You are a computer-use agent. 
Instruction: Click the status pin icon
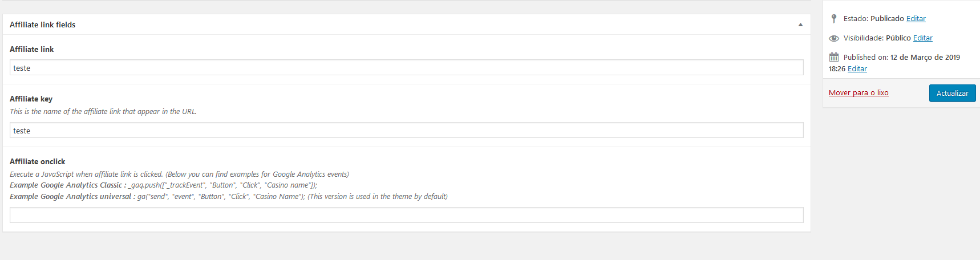[x=834, y=19]
